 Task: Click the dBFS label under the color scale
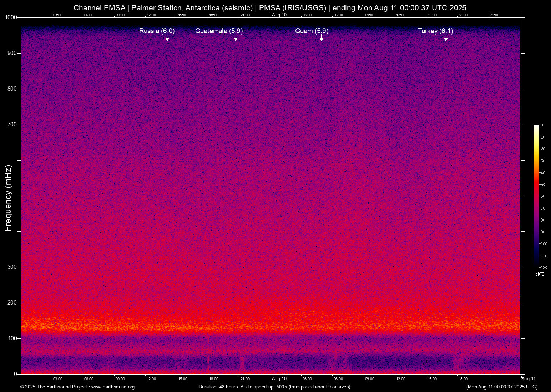(540, 274)
